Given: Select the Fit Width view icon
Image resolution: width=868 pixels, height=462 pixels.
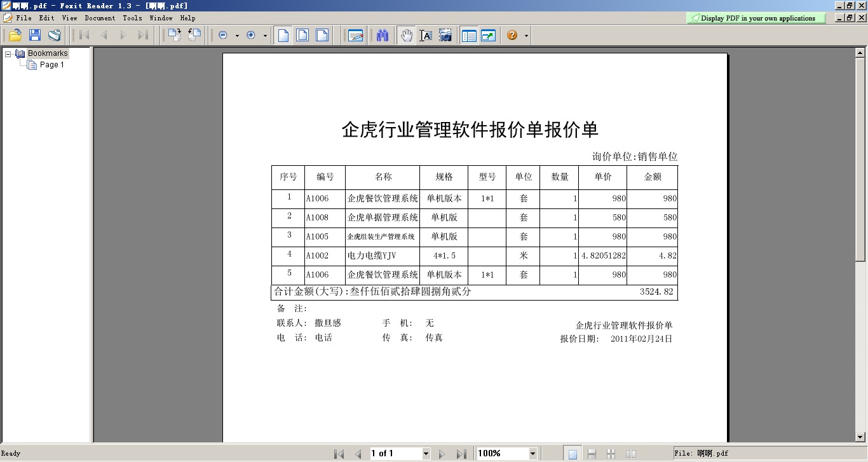Looking at the screenshot, I should click(323, 36).
